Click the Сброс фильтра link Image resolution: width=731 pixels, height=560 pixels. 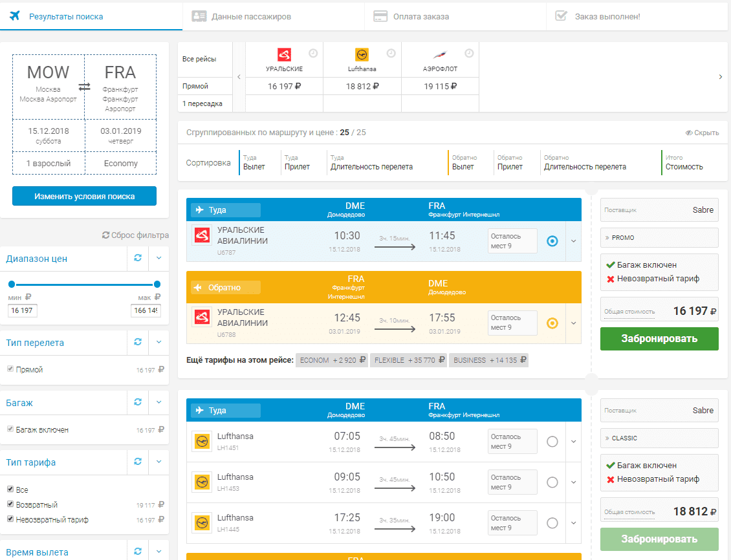pyautogui.click(x=135, y=235)
